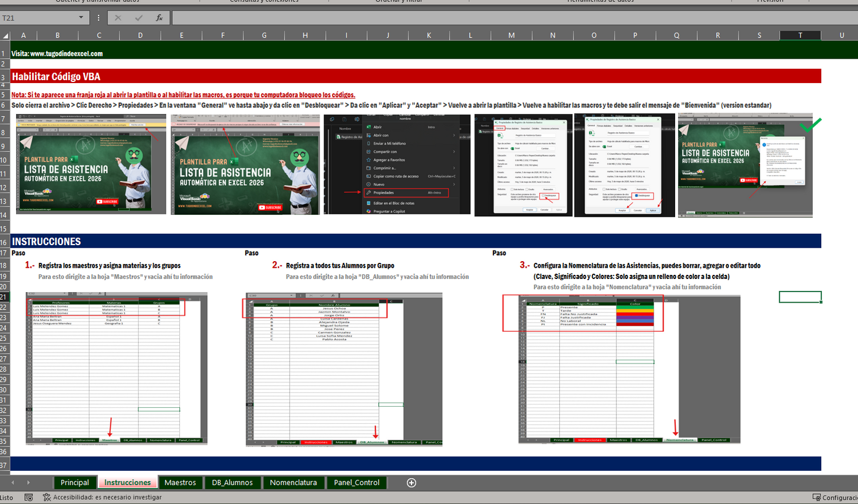Add a new sheet with plus button
The image size is (858, 504).
[x=411, y=483]
